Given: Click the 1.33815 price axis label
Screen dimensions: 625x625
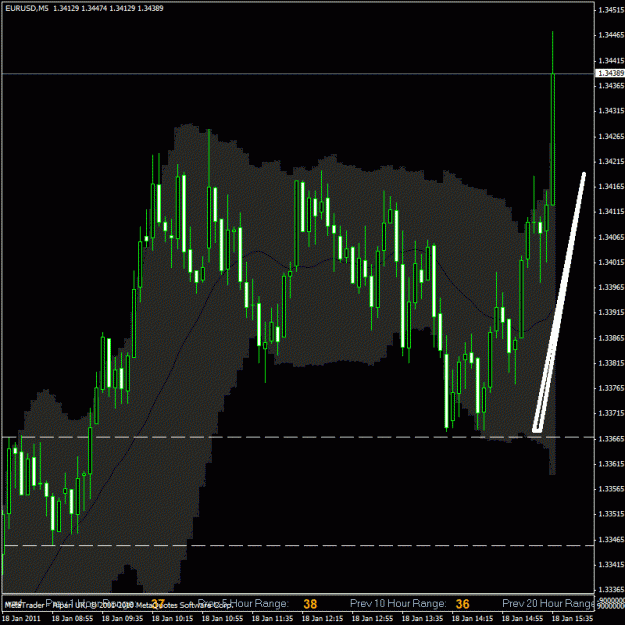Looking at the screenshot, I should (611, 364).
